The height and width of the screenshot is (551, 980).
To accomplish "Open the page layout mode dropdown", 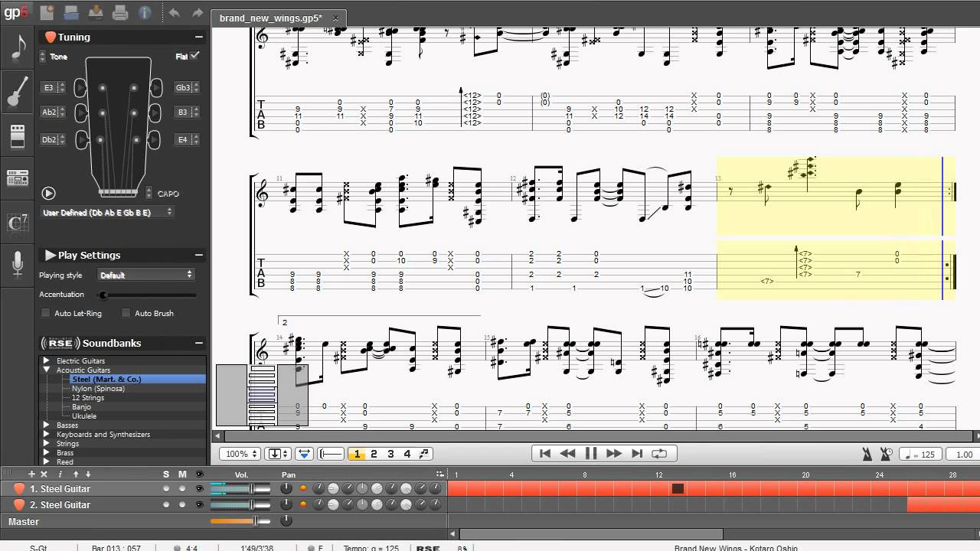I will click(x=278, y=454).
